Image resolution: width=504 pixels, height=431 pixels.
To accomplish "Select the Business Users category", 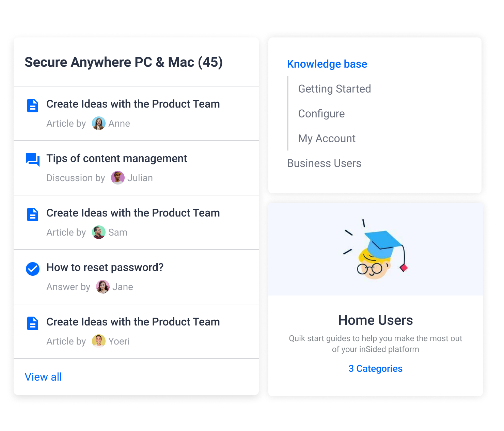I will tap(324, 163).
